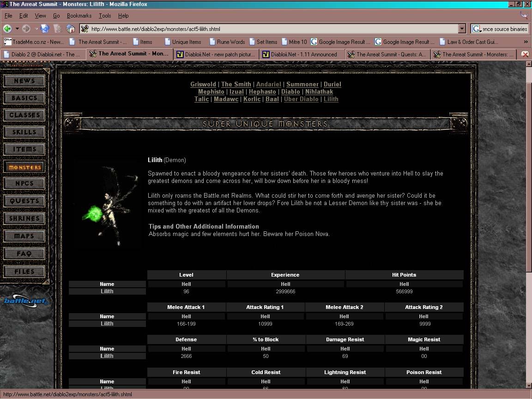Screen dimensions: 532x399
Task: Click the BASICS sidebar button
Action: click(24, 98)
